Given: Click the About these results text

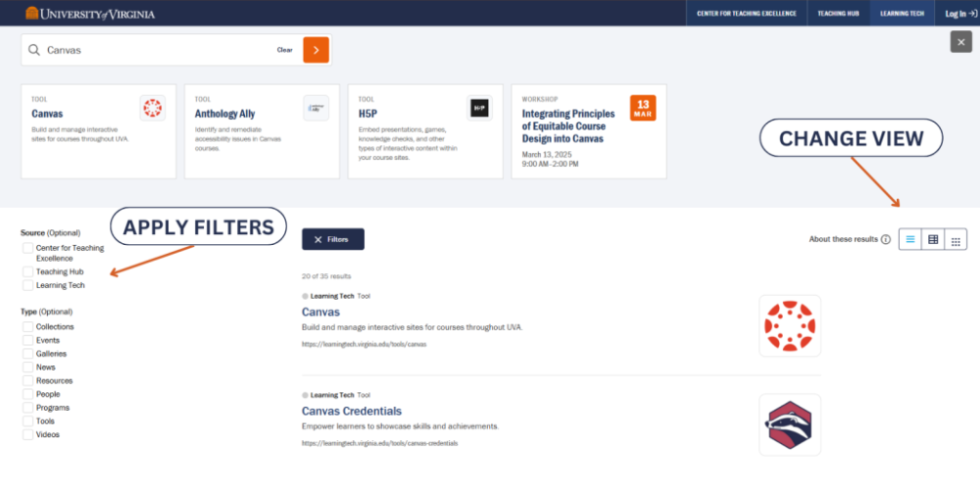Looking at the screenshot, I should tap(844, 239).
